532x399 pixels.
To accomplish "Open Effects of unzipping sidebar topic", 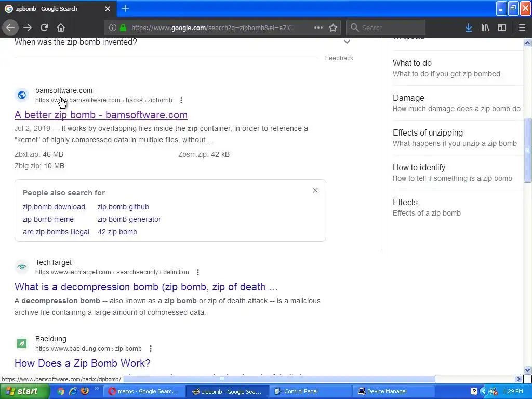I will click(458, 138).
